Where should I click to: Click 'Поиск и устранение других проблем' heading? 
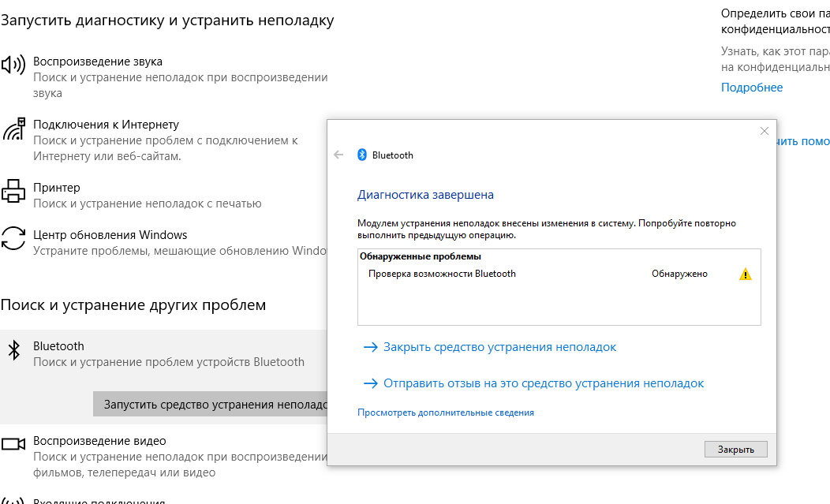click(133, 305)
